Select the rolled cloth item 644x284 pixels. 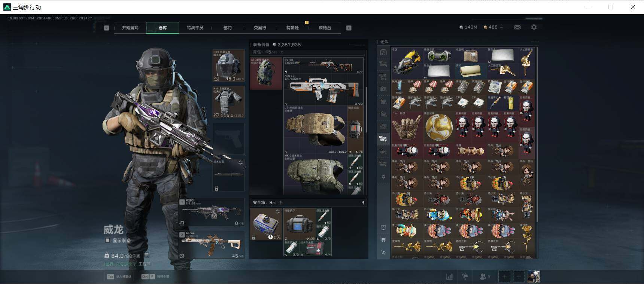[471, 71]
